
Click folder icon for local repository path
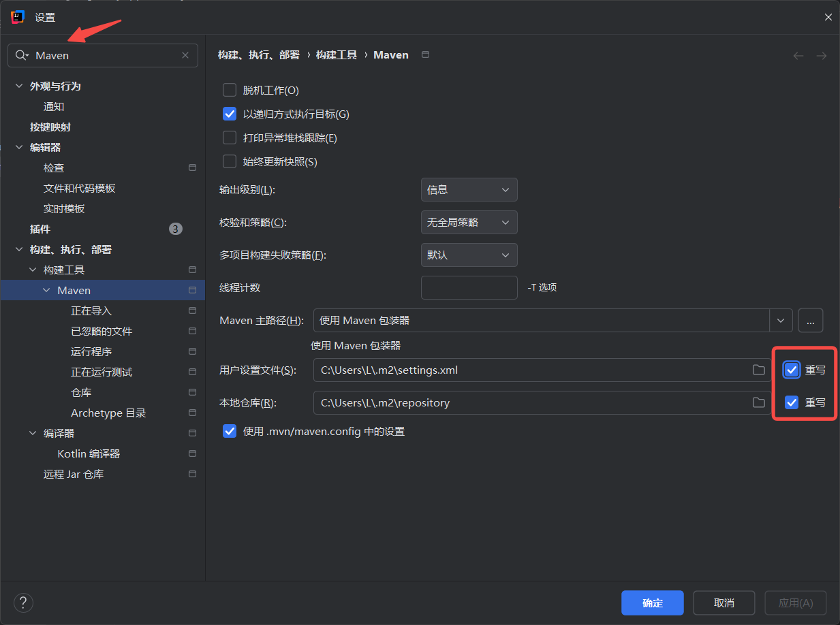point(758,402)
